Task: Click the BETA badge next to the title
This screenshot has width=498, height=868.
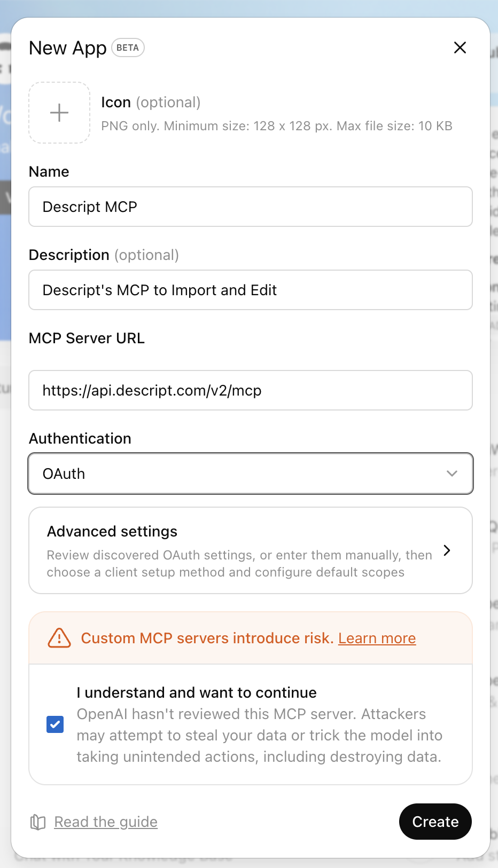Action: point(128,48)
